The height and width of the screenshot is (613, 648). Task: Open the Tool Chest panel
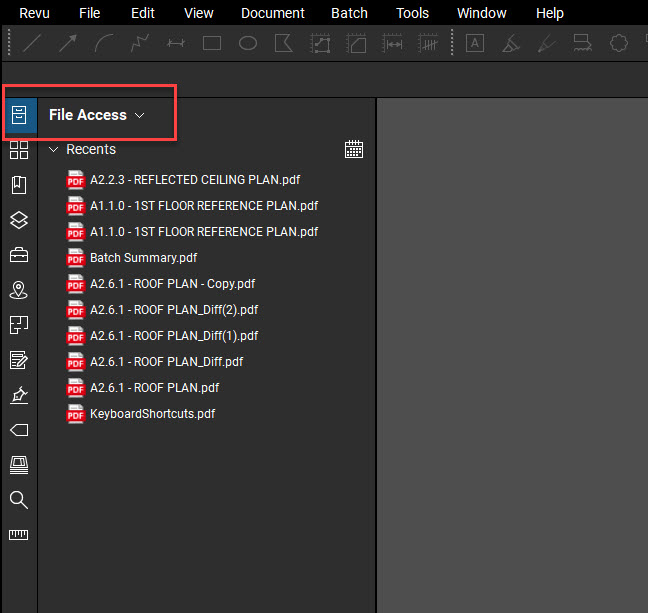pos(19,255)
